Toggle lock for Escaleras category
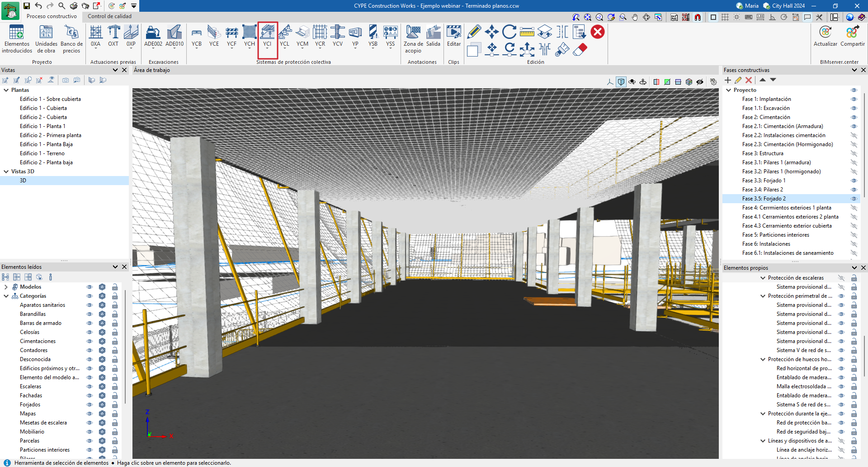This screenshot has width=868, height=467. pyautogui.click(x=115, y=386)
